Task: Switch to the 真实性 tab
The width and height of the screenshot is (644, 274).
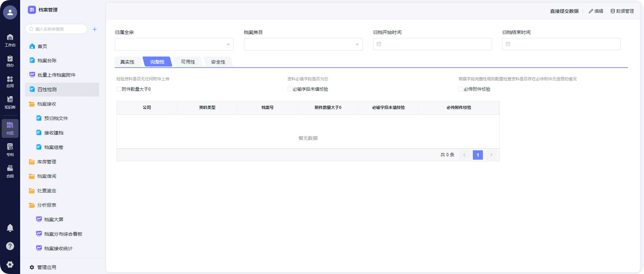Action: click(128, 62)
